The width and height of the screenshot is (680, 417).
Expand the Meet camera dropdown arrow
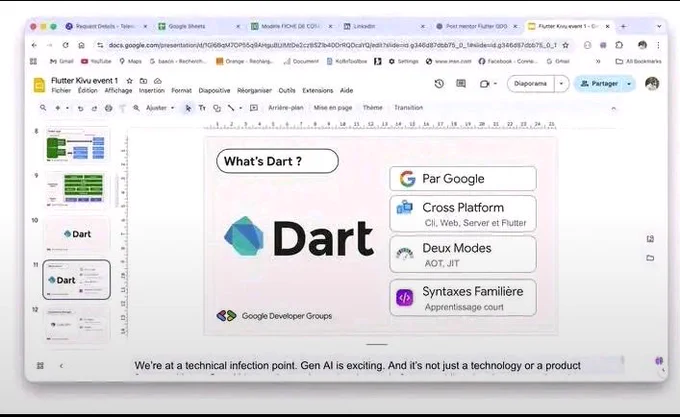point(495,84)
